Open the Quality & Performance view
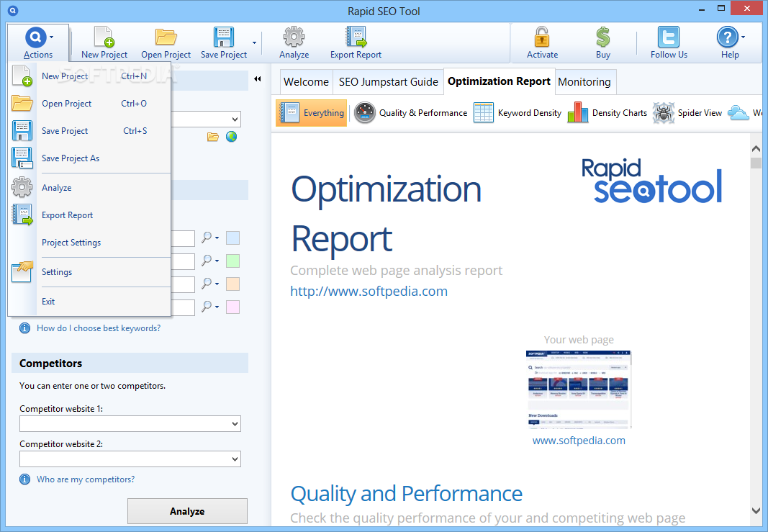 coord(410,113)
